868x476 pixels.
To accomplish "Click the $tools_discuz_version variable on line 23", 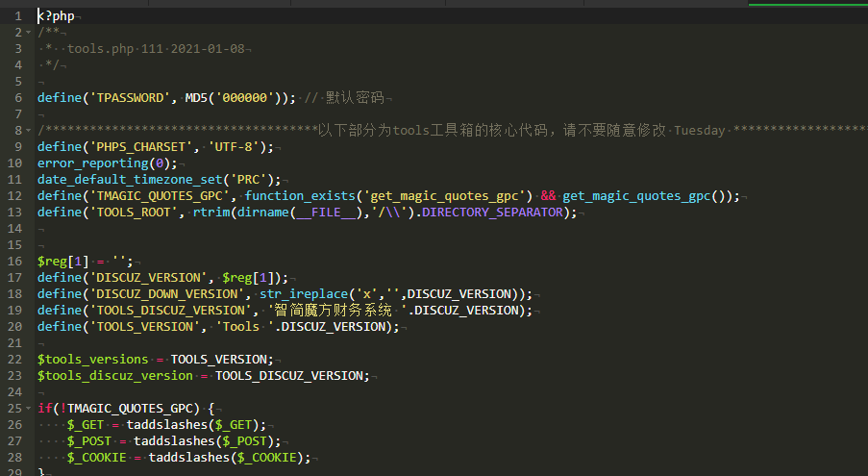I will pos(115,376).
